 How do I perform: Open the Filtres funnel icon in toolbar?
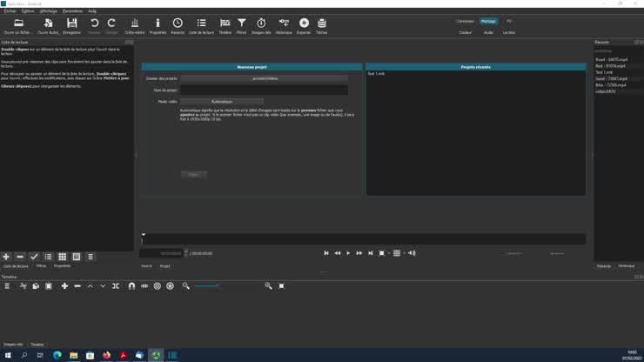(x=241, y=23)
